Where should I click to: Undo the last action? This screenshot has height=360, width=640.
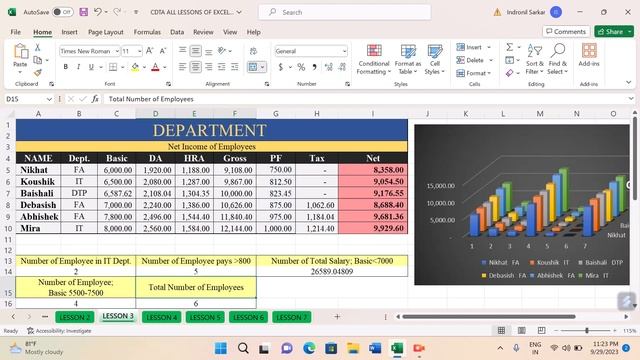[x=98, y=12]
